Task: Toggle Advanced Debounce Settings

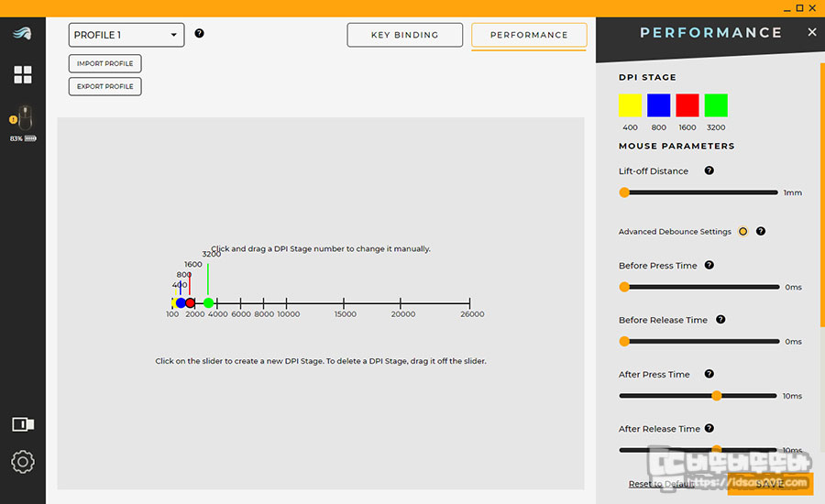Action: 742,232
